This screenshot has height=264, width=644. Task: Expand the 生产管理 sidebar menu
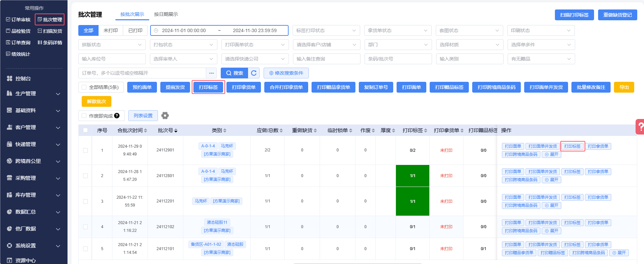click(33, 94)
